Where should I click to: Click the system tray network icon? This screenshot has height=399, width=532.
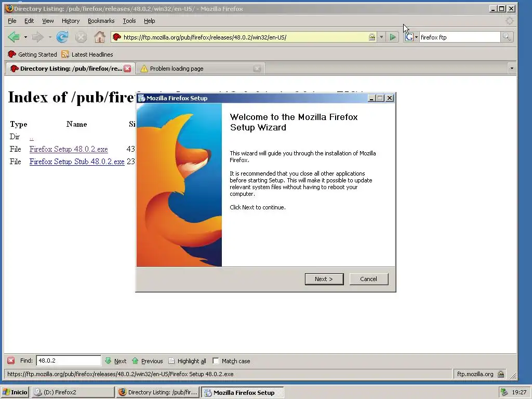click(x=504, y=392)
